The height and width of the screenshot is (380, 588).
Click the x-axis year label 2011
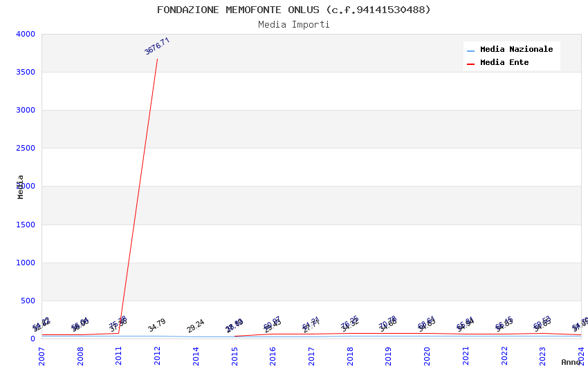pos(118,356)
